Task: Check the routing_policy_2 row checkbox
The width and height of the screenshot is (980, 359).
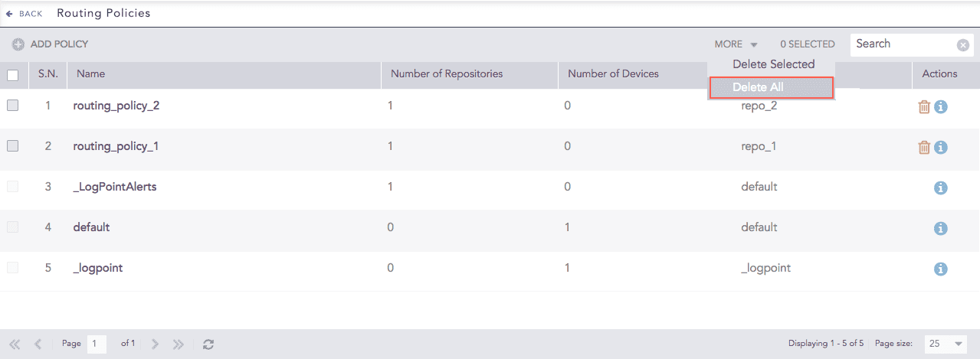Action: tap(12, 106)
